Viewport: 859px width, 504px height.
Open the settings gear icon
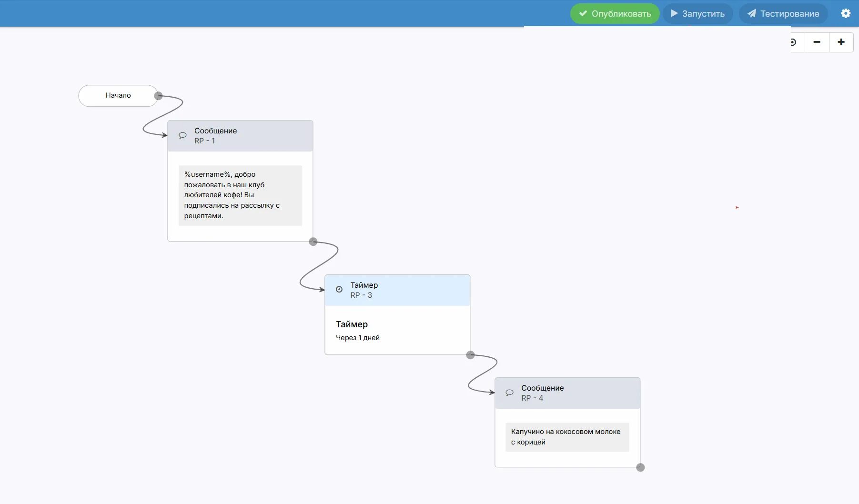click(x=846, y=13)
